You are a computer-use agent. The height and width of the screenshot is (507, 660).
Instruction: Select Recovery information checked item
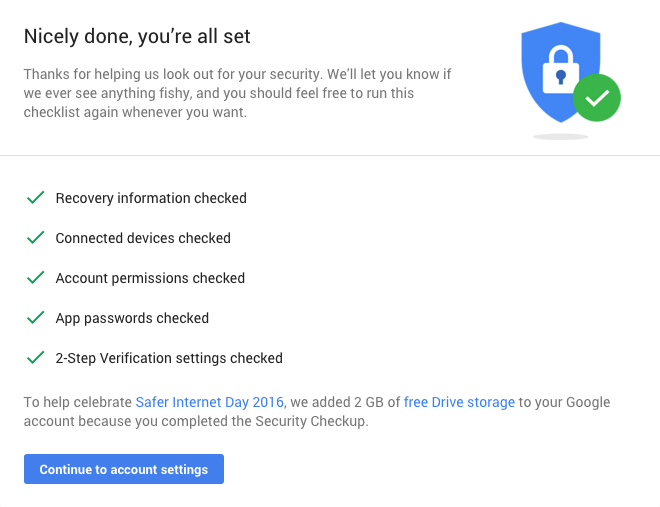tap(151, 198)
